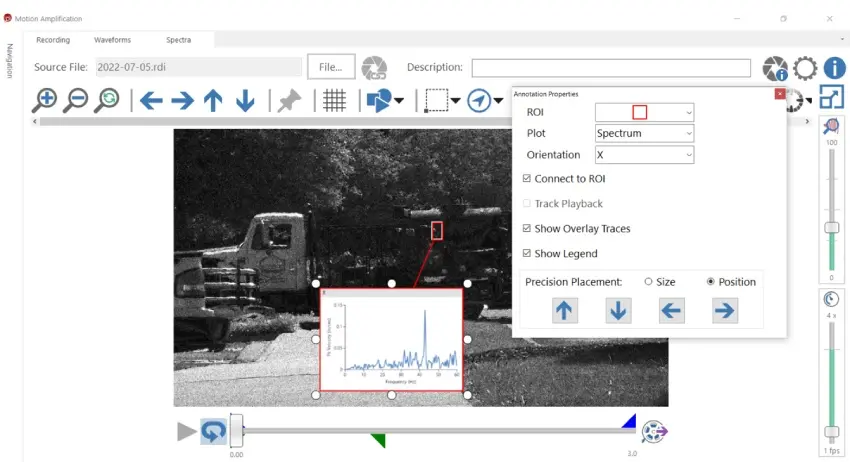This screenshot has height=462, width=850.
Task: Open the blue information icon
Action: (835, 68)
